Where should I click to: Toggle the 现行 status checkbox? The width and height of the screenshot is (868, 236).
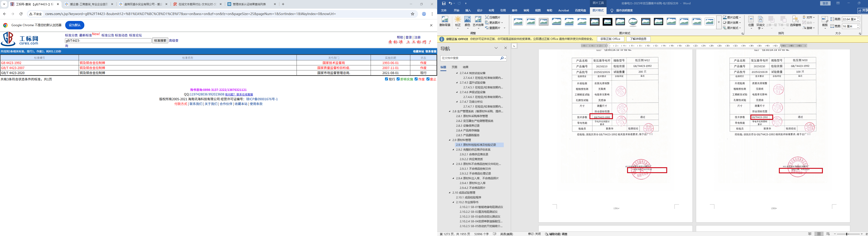pos(387,79)
